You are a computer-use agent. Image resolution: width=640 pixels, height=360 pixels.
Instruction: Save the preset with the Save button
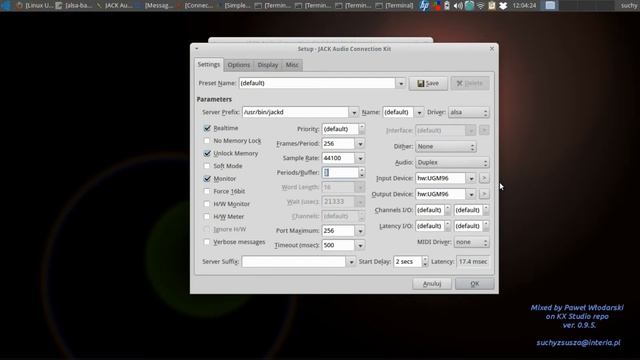coord(428,83)
